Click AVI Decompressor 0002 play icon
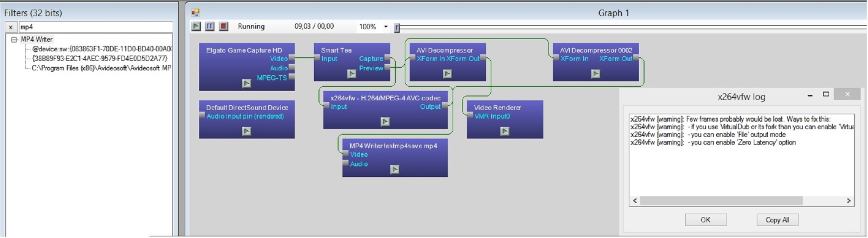The image size is (868, 238). 596,74
